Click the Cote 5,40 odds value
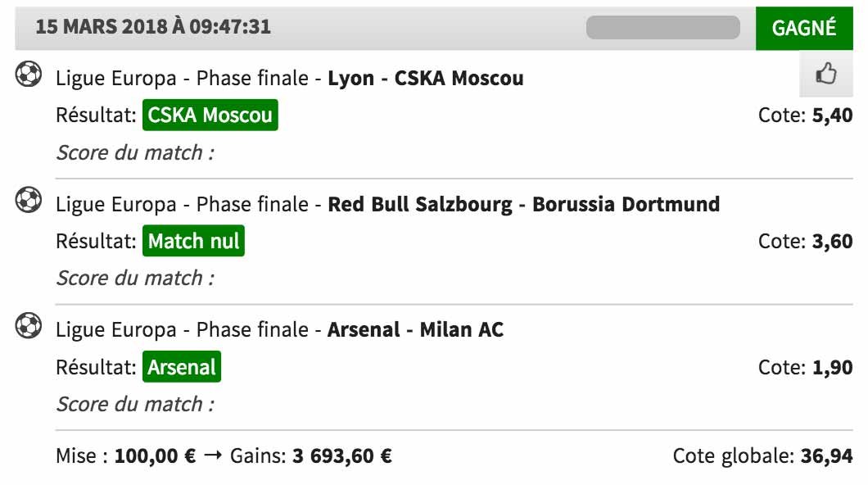868x485 pixels. click(x=832, y=116)
